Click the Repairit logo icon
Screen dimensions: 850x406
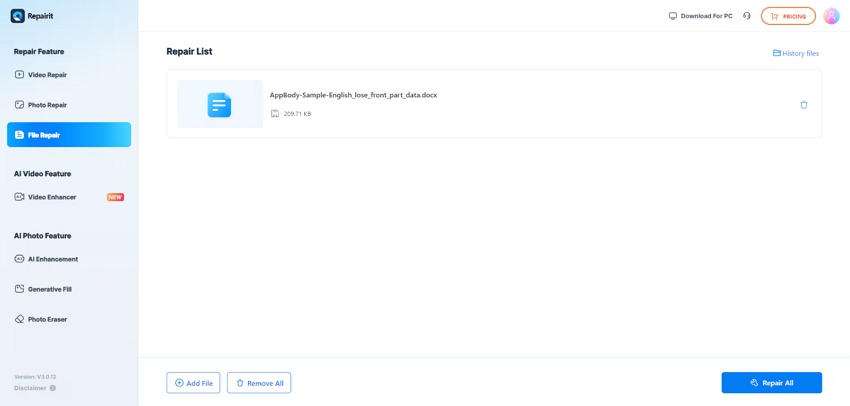[x=17, y=16]
